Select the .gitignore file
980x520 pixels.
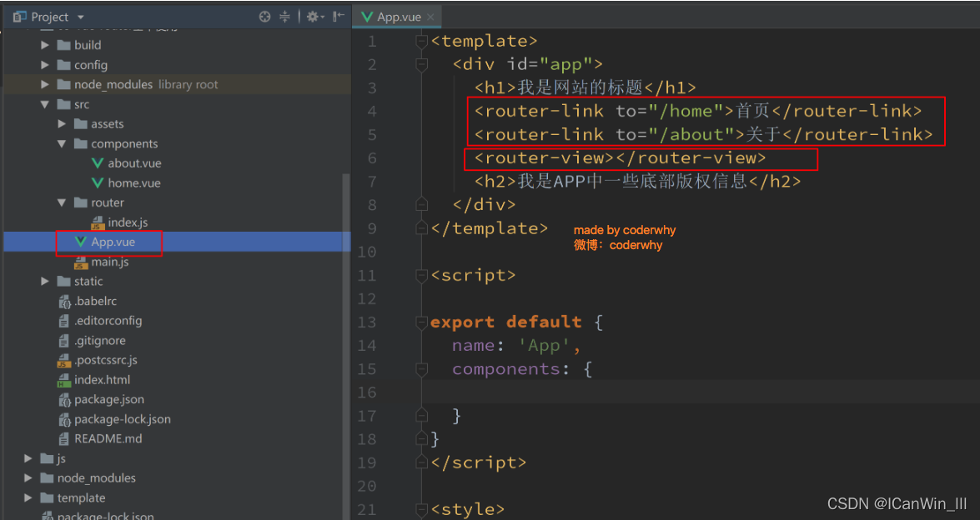(x=100, y=340)
